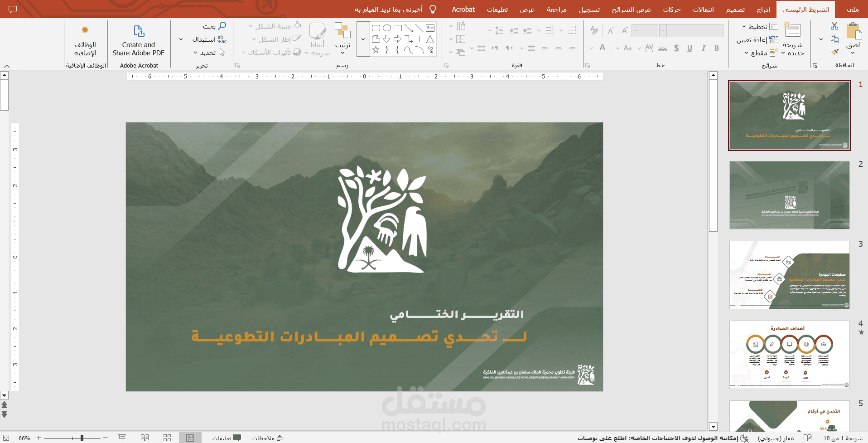Select the Right Arrow shape in gallery
The height and width of the screenshot is (443, 868).
click(397, 39)
